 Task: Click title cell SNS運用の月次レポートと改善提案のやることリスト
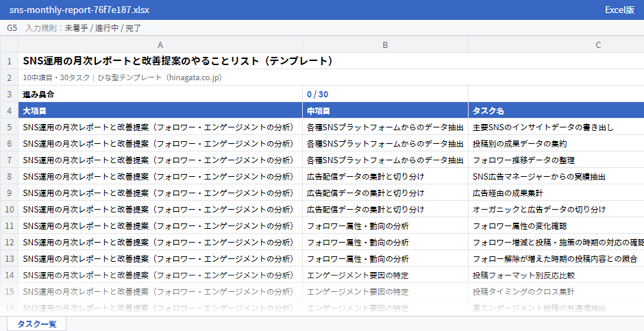pyautogui.click(x=331, y=61)
